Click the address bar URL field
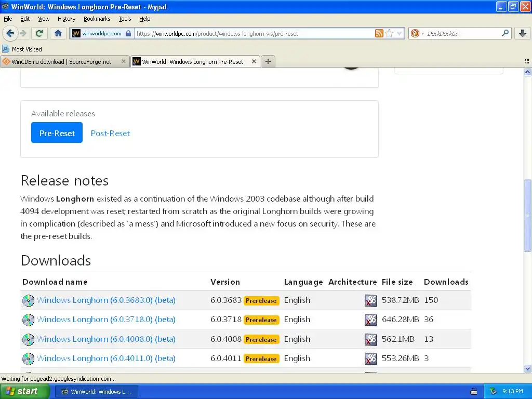 click(x=254, y=33)
